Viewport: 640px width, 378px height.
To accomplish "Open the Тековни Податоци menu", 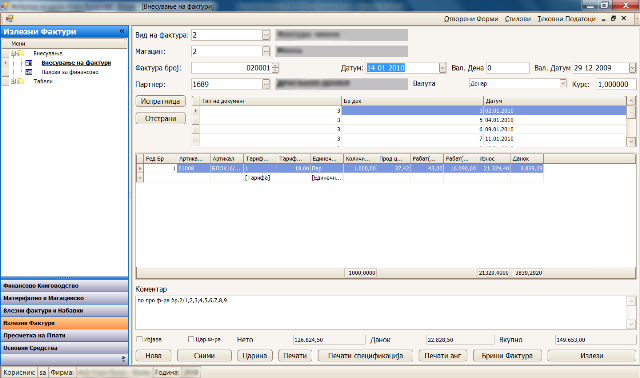I will 566,19.
